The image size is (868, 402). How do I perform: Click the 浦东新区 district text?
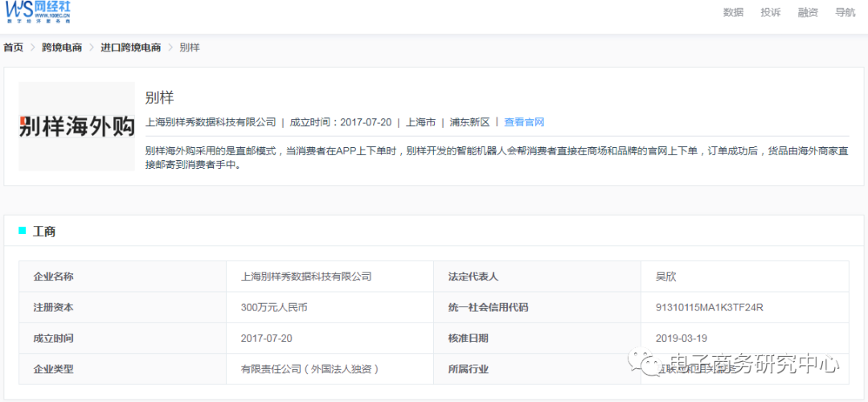click(470, 122)
